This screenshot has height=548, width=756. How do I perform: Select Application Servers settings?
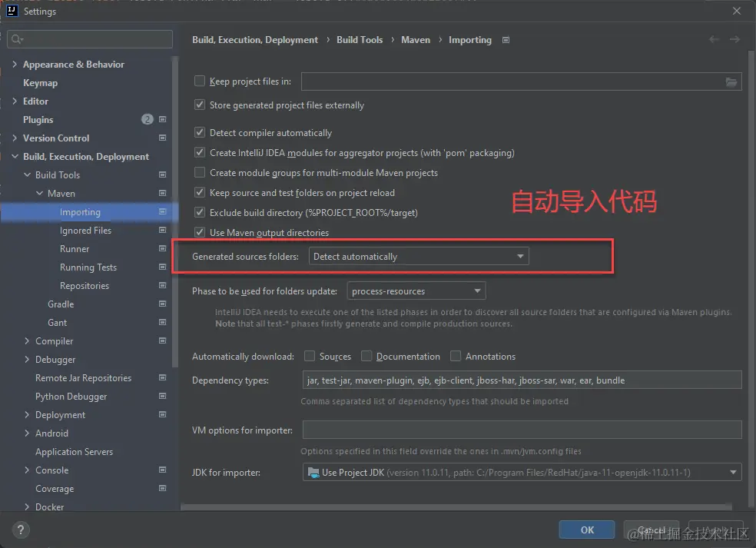click(75, 451)
